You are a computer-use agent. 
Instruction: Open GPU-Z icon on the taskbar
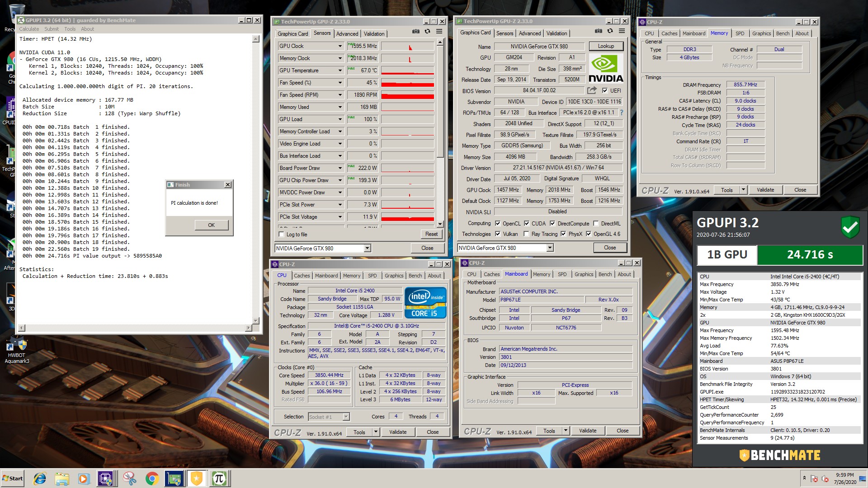174,479
